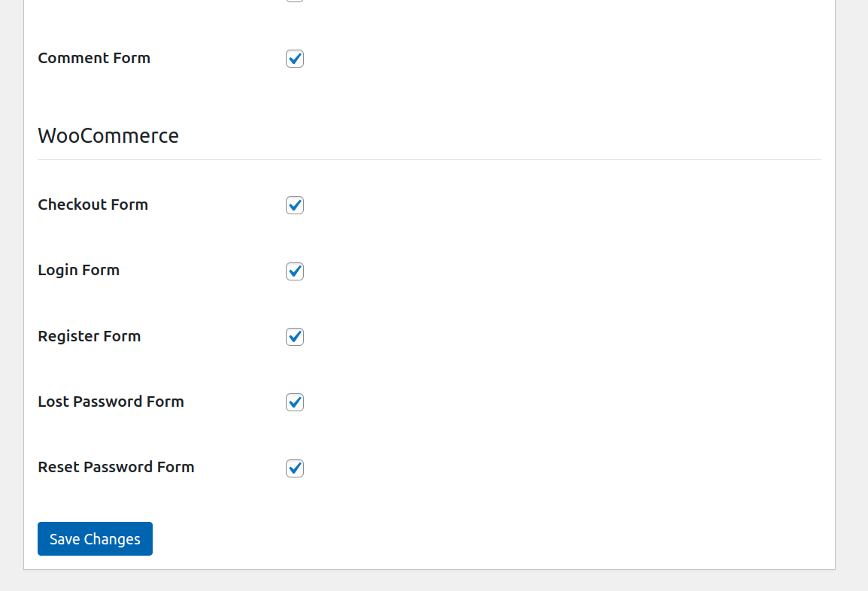Uncheck the Comment Form checkbox

(x=295, y=59)
